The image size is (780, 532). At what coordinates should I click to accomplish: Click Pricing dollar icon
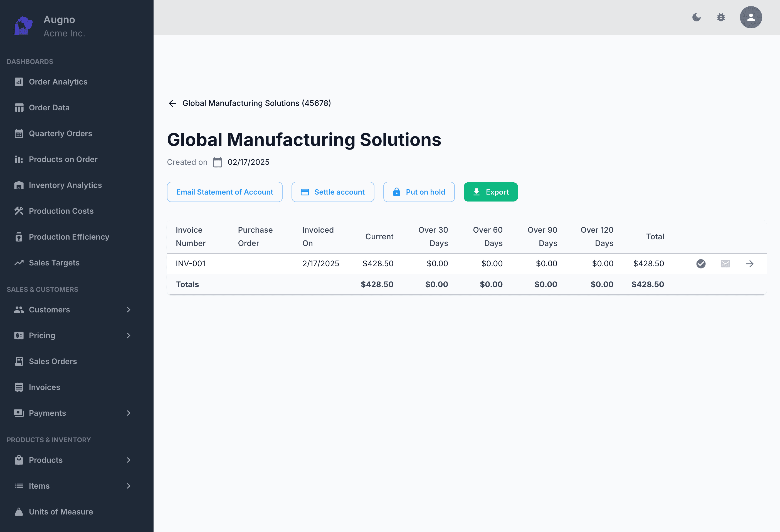pyautogui.click(x=19, y=335)
